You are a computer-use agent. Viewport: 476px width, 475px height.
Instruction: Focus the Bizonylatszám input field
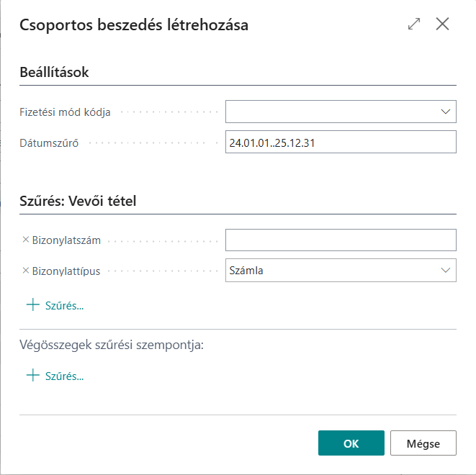(341, 240)
